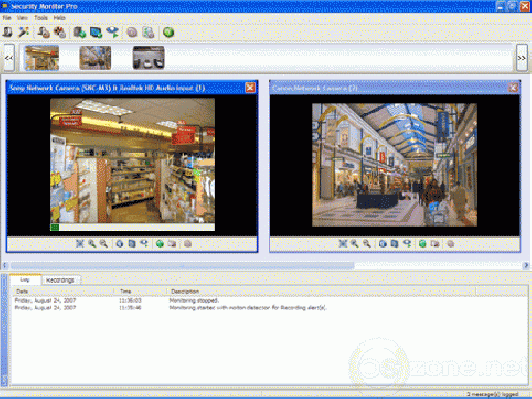This screenshot has width=532, height=399.
Task: Select the shopping mall camera thumbnail
Action: coord(95,58)
